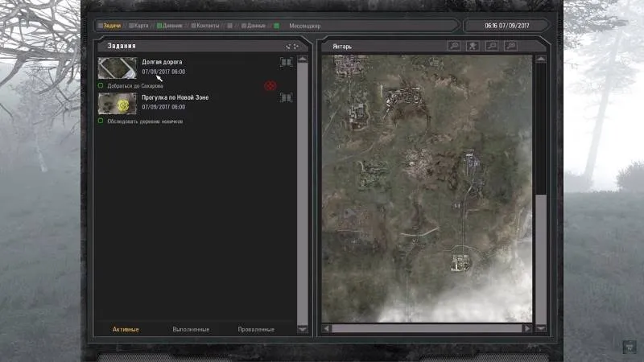Select the Долгая дорога task thumbnail
This screenshot has width=644, height=362.
point(118,68)
